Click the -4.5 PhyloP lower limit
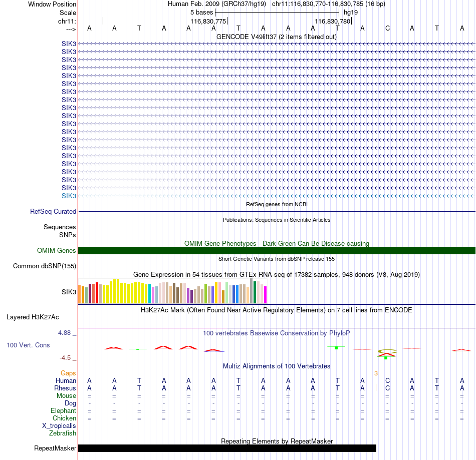The width and height of the screenshot is (476, 460). (x=65, y=358)
